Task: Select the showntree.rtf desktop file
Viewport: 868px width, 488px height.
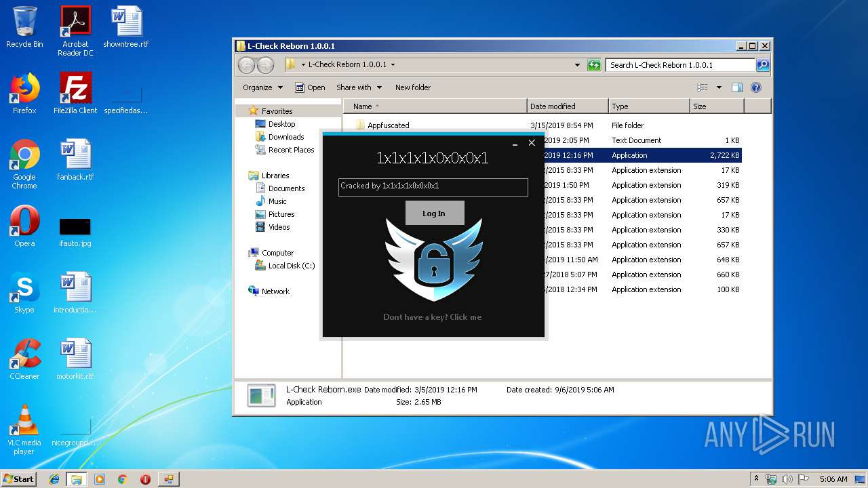Action: [126, 27]
